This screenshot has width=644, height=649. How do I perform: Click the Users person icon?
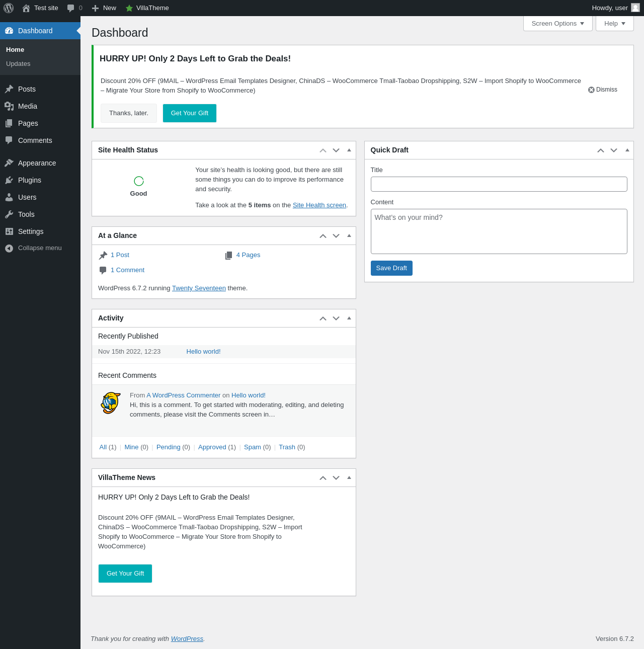click(x=9, y=197)
